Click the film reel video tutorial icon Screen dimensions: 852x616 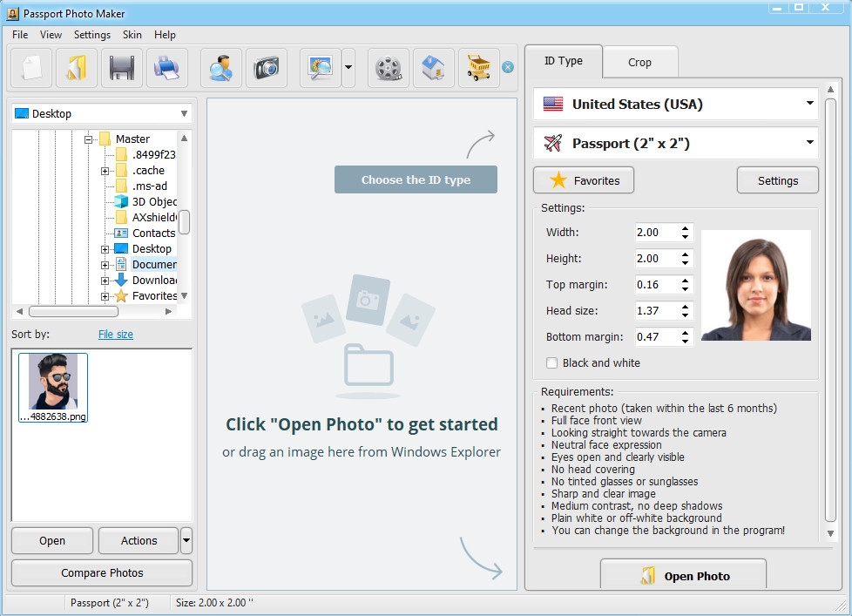pyautogui.click(x=389, y=68)
